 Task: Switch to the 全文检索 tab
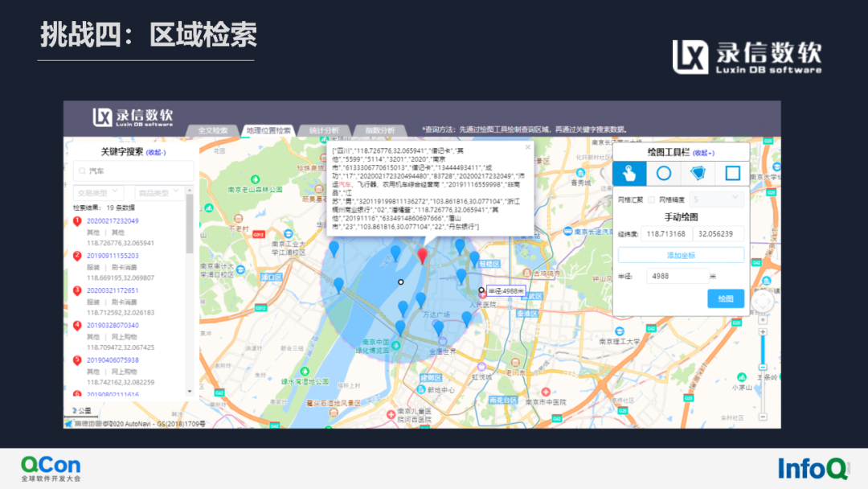[x=212, y=131]
